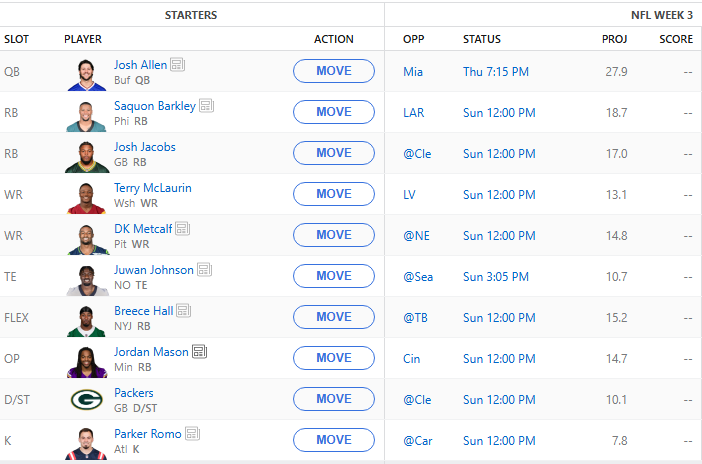Move Parker Romo from kicker slot
702x464 pixels.
tap(334, 440)
